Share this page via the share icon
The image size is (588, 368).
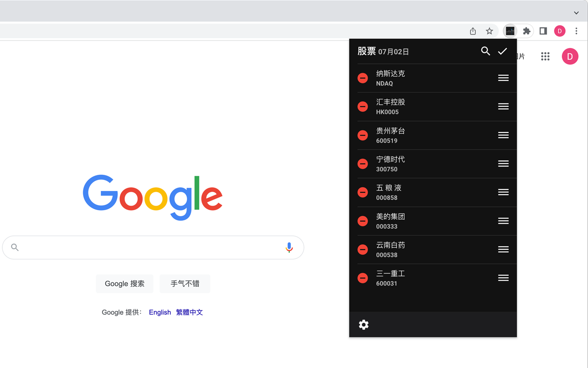click(473, 31)
